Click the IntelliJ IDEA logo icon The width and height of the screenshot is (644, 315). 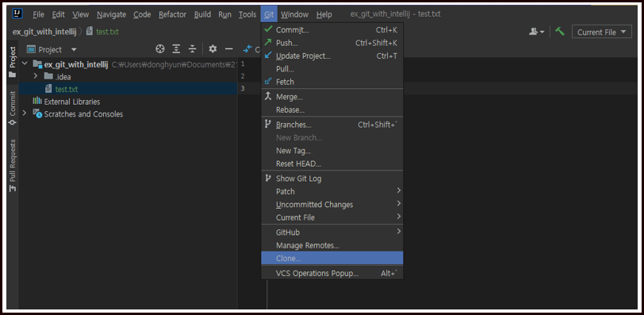point(17,14)
